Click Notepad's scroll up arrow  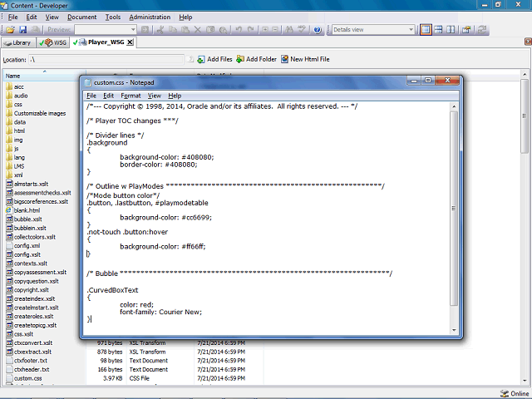454,106
